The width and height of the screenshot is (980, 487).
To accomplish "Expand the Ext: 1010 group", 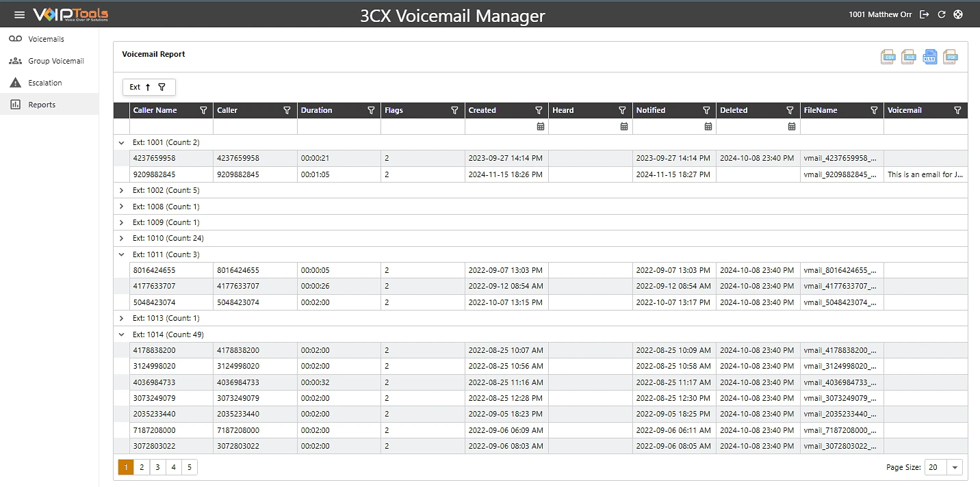I will (x=122, y=238).
